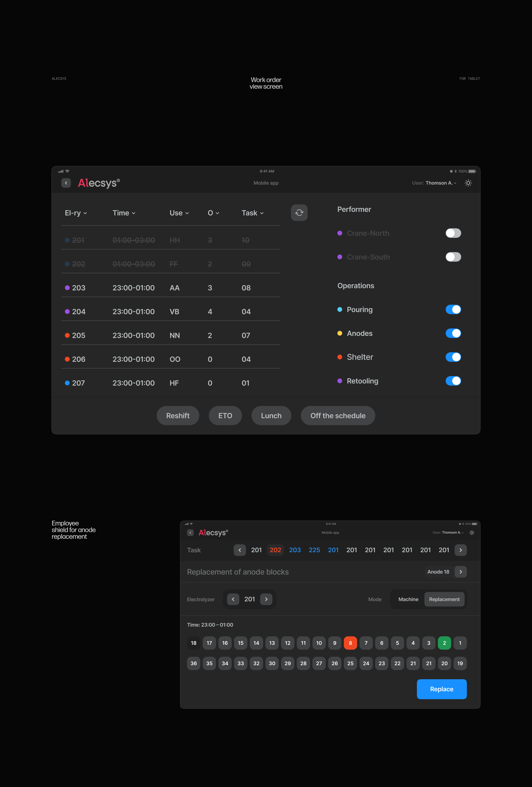The width and height of the screenshot is (532, 787).
Task: Click previous electrolyzer arrow left of 201
Action: (x=233, y=599)
